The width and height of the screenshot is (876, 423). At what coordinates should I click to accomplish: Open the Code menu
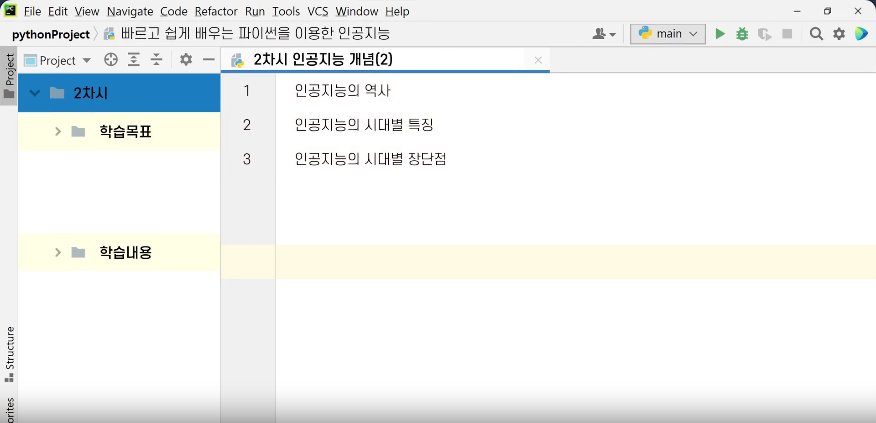[x=174, y=11]
